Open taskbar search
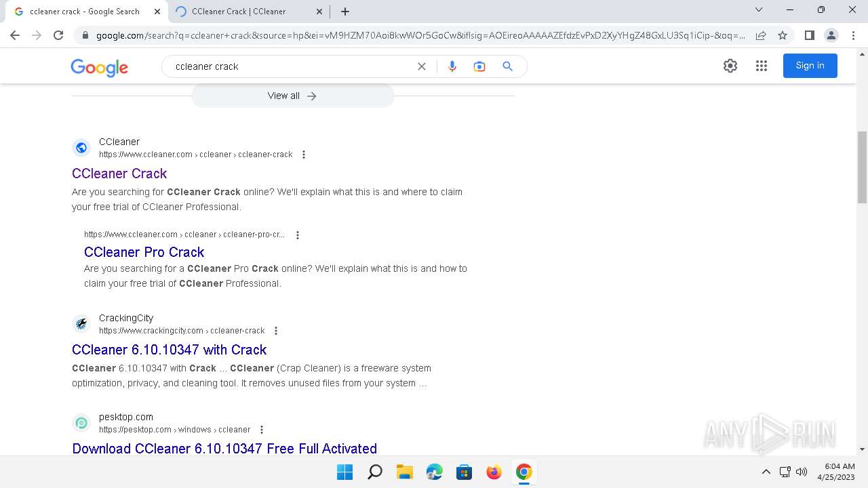The width and height of the screenshot is (868, 488). click(375, 472)
